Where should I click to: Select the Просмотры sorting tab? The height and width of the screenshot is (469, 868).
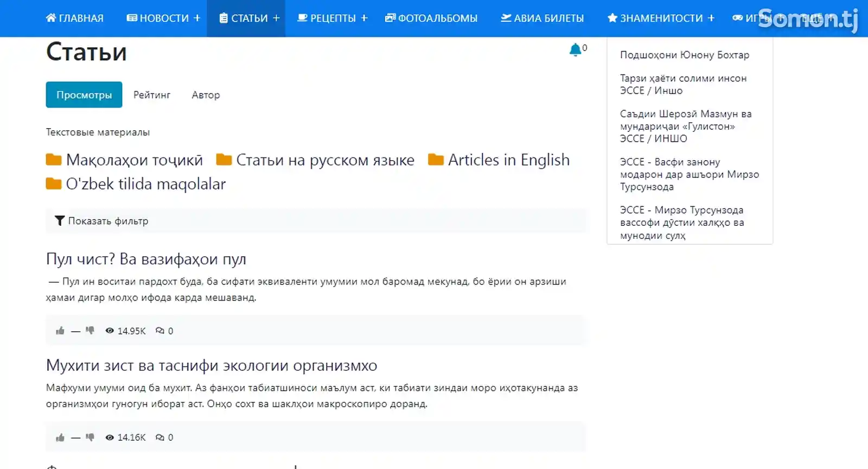[84, 94]
